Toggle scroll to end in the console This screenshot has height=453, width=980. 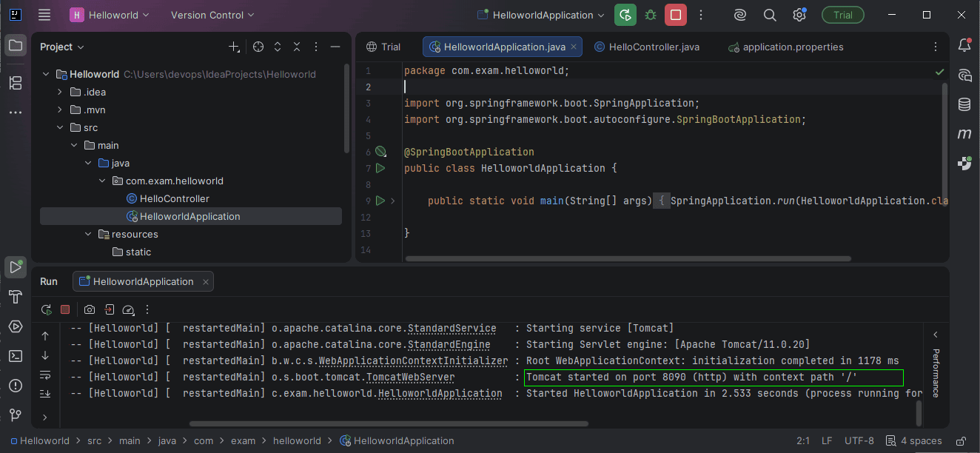[45, 393]
